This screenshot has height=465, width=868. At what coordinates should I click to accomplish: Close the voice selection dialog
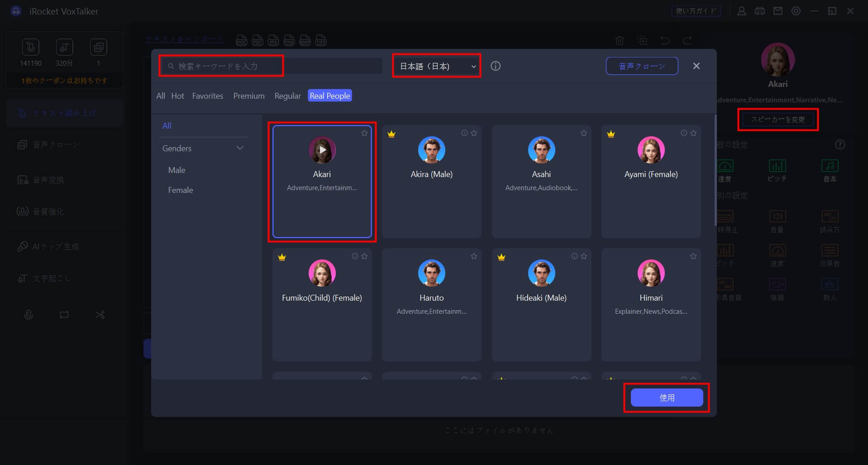pyautogui.click(x=696, y=66)
